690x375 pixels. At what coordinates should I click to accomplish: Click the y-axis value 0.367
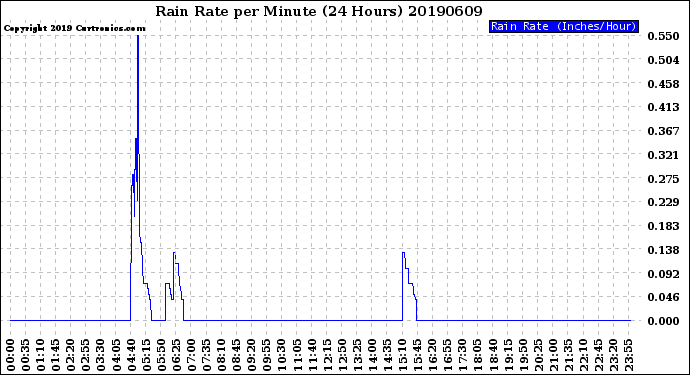click(663, 131)
